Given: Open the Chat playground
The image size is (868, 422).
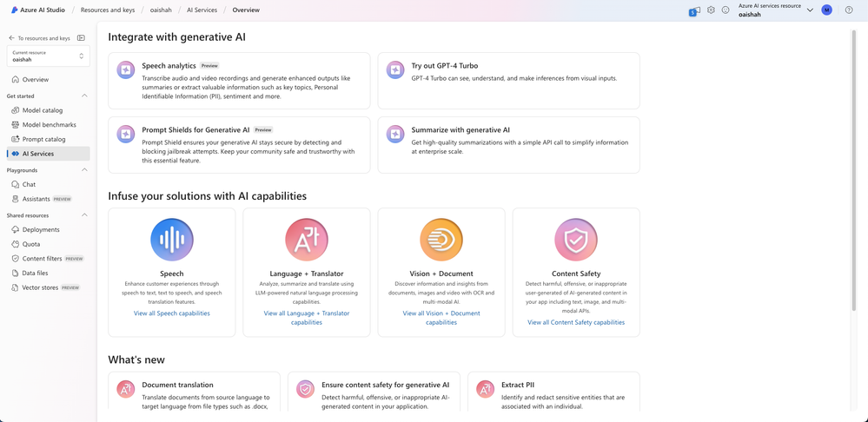Looking at the screenshot, I should coord(48,184).
